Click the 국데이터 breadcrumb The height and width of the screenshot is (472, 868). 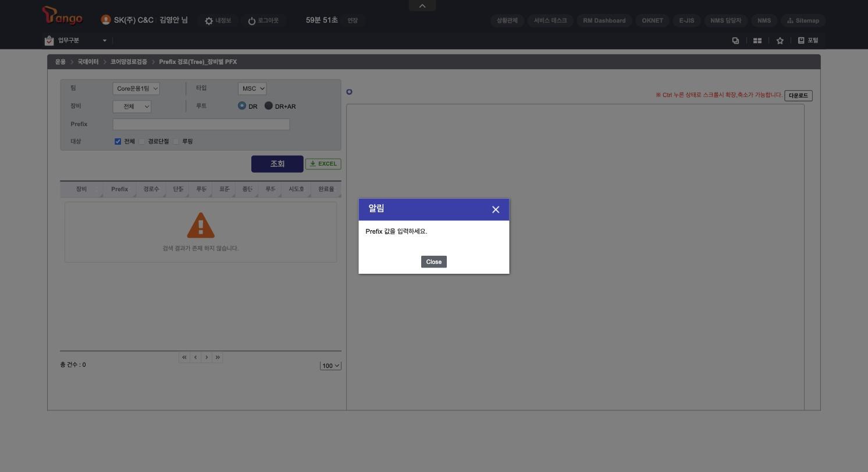[x=88, y=62]
